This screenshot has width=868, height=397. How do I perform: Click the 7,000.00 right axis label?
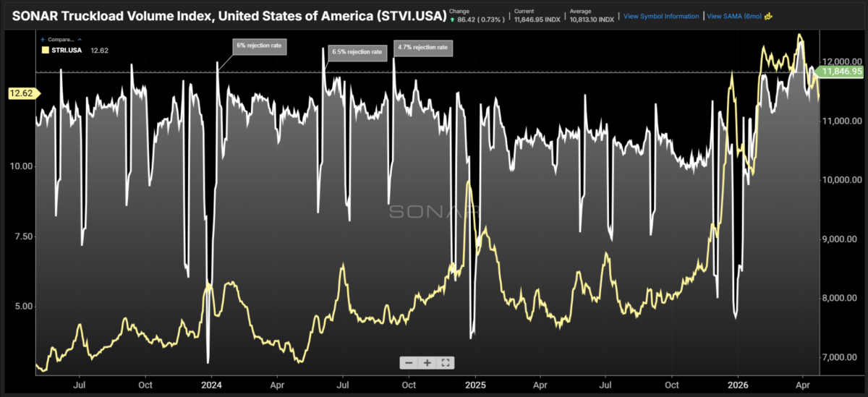tap(841, 357)
